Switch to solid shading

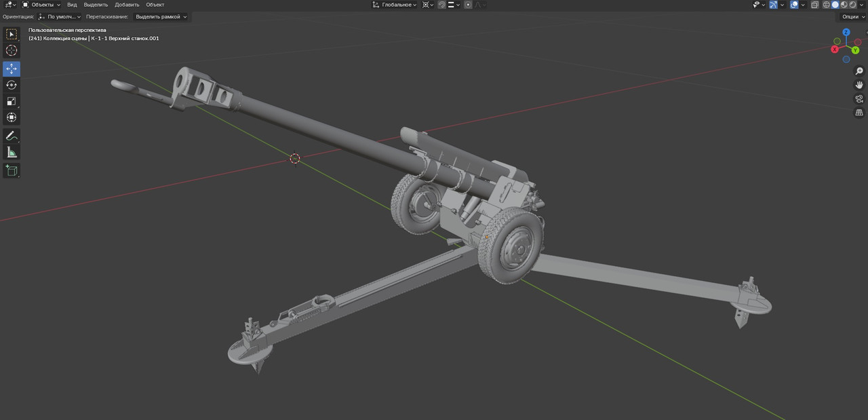click(x=835, y=5)
